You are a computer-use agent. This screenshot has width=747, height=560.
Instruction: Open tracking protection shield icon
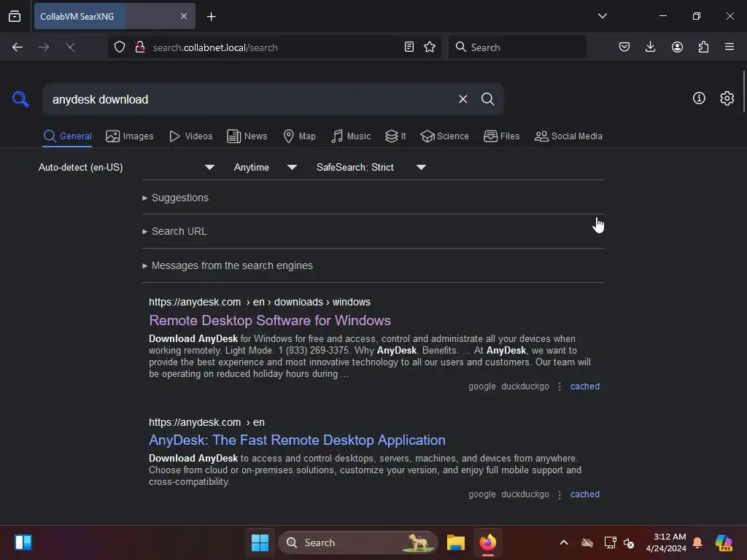point(120,47)
